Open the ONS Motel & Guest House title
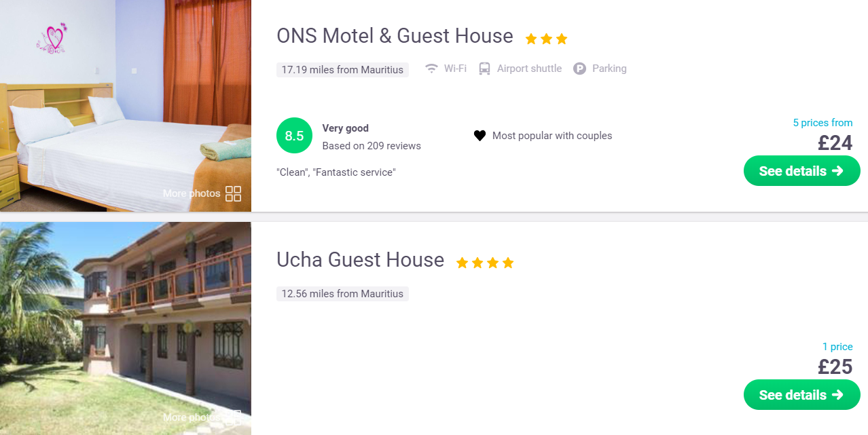868x435 pixels. 395,36
